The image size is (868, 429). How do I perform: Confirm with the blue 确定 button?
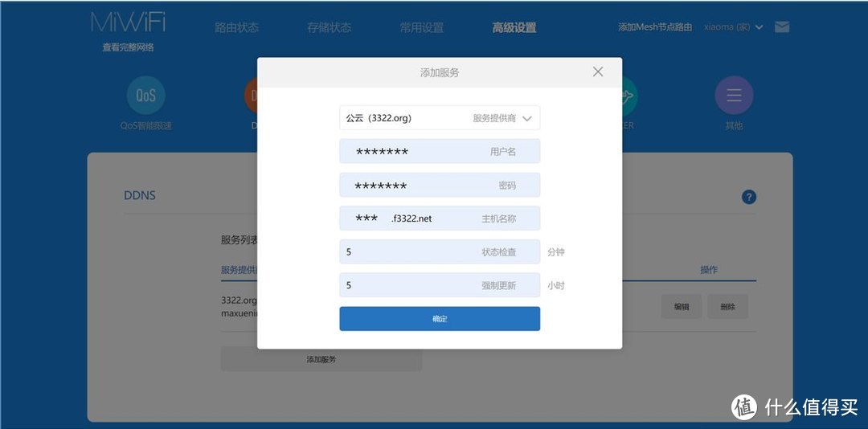coord(440,319)
